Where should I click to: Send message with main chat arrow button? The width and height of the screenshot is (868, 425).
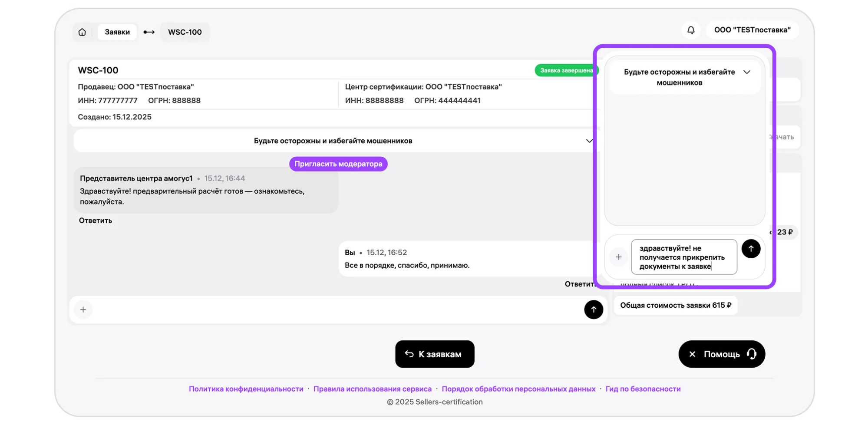coord(593,310)
